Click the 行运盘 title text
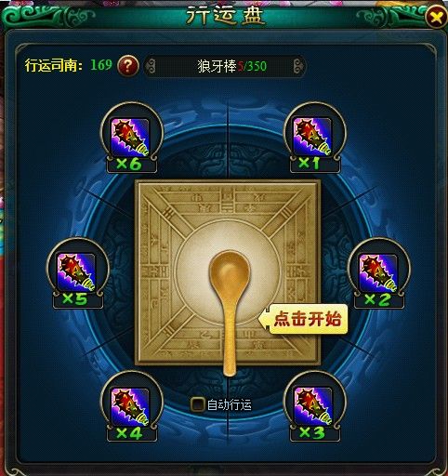448x476 pixels. [225, 16]
